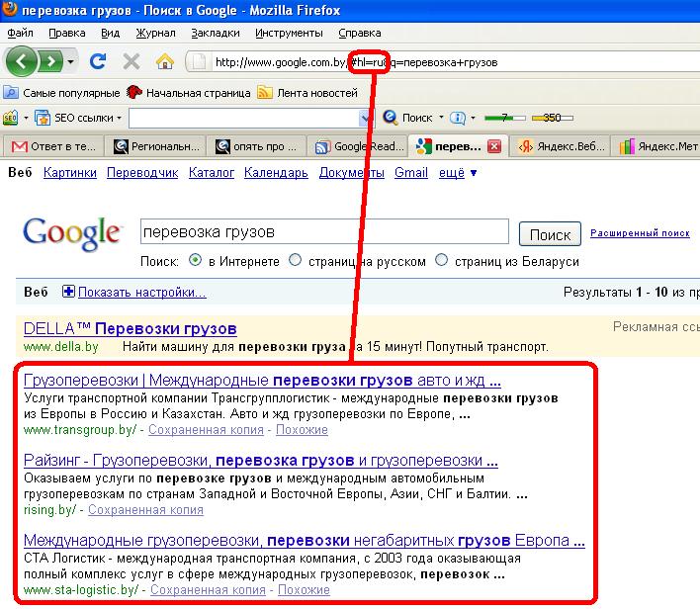Open Сохраненная копия for rising.by
This screenshot has height=609, width=700.
(145, 509)
